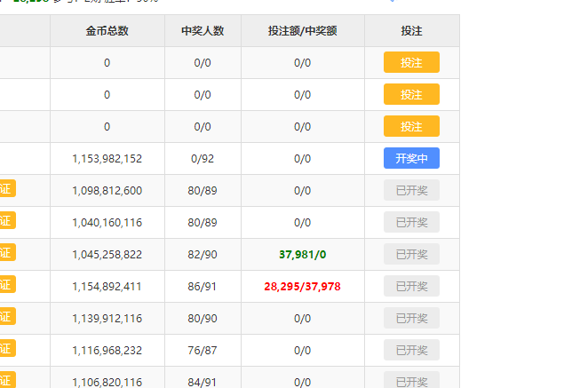588x388 pixels.
Task: Click orange 证 badge in 1,098,812,600 row
Action: point(6,189)
